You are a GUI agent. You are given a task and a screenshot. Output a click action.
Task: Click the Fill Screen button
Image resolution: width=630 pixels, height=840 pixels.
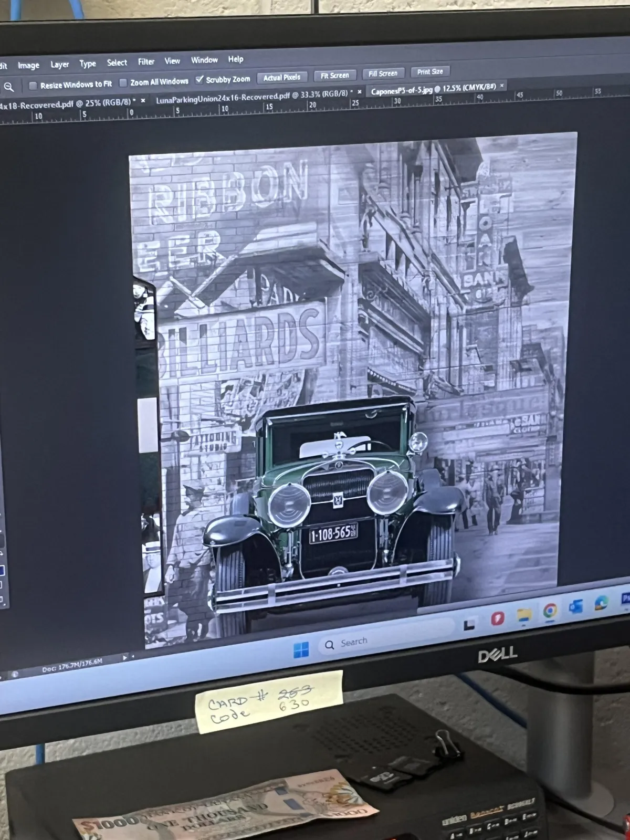point(383,73)
